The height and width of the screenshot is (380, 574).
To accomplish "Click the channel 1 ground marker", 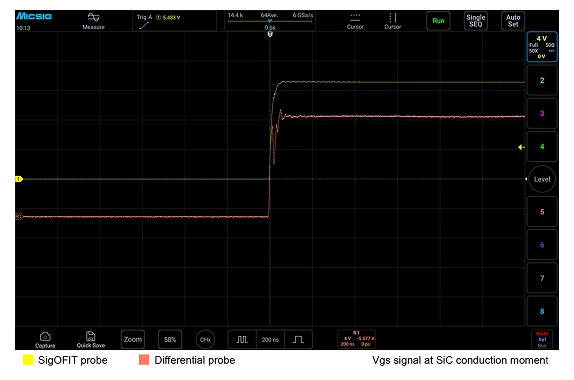I will click(19, 179).
